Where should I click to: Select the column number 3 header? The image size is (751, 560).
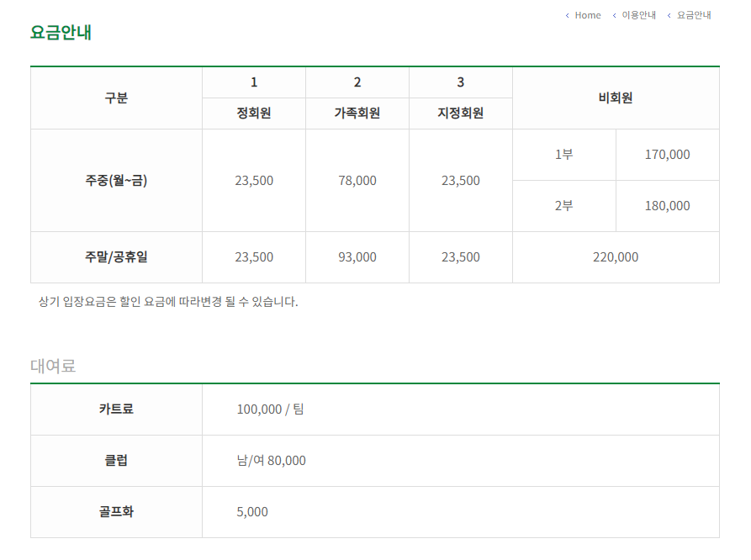click(x=461, y=82)
